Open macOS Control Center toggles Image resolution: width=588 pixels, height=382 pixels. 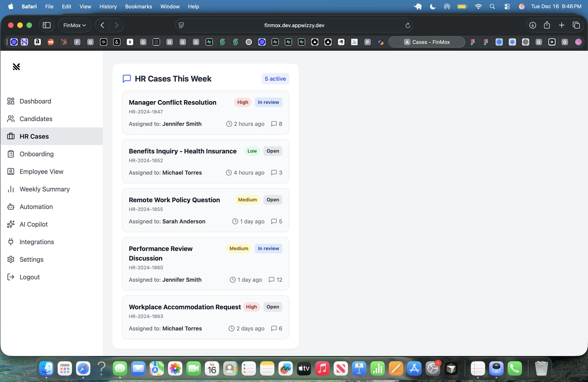pyautogui.click(x=507, y=6)
